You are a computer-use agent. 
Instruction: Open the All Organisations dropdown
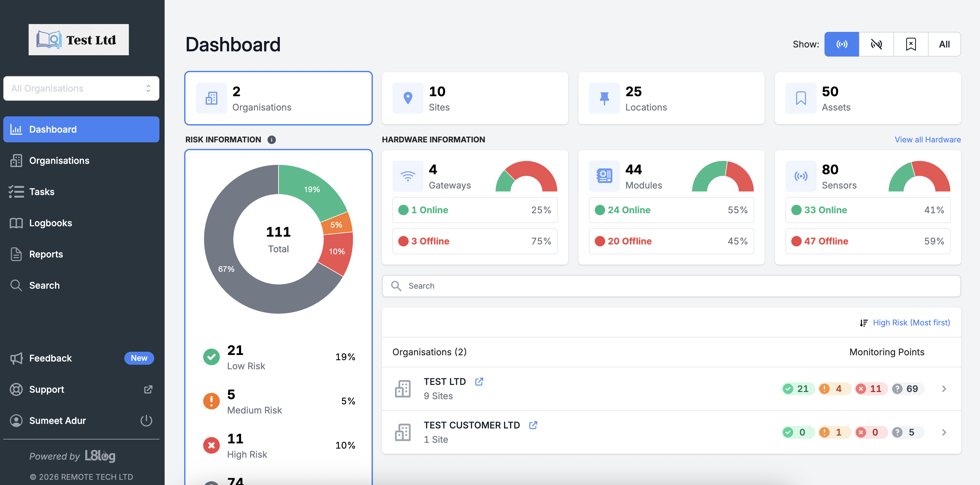tap(81, 88)
